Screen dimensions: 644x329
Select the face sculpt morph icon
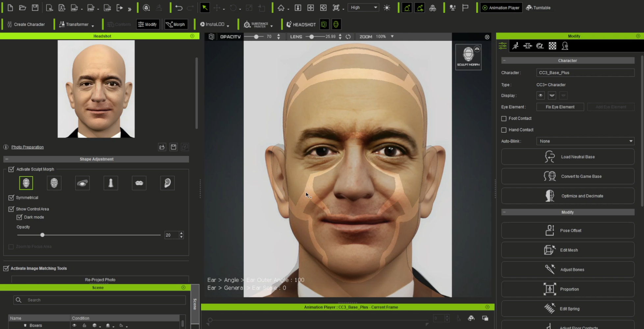[x=54, y=183]
